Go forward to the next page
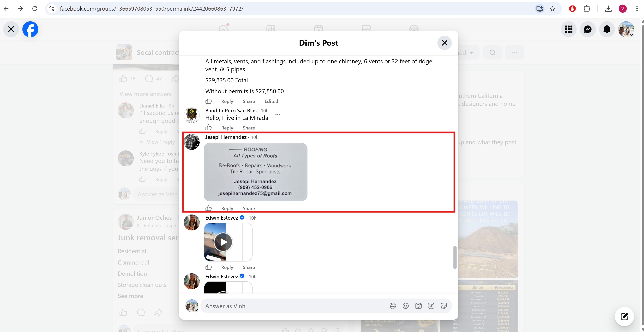Screen dimensions: 644x332 (20, 9)
